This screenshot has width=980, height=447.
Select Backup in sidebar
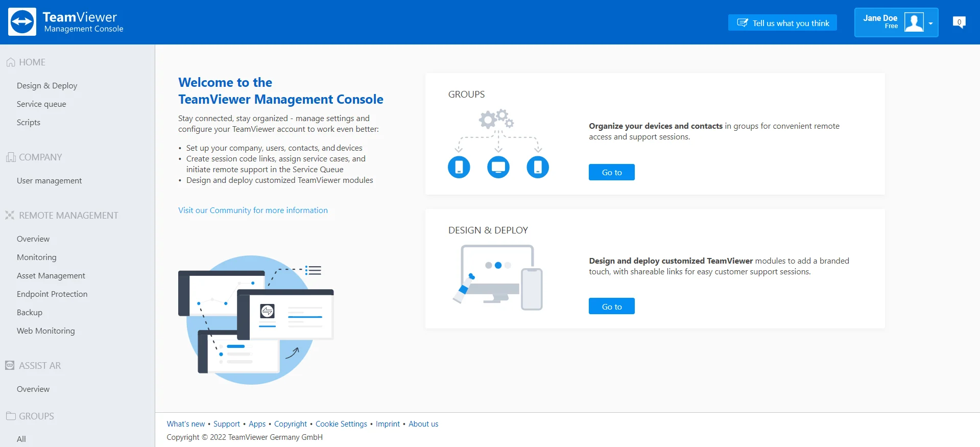click(x=30, y=313)
